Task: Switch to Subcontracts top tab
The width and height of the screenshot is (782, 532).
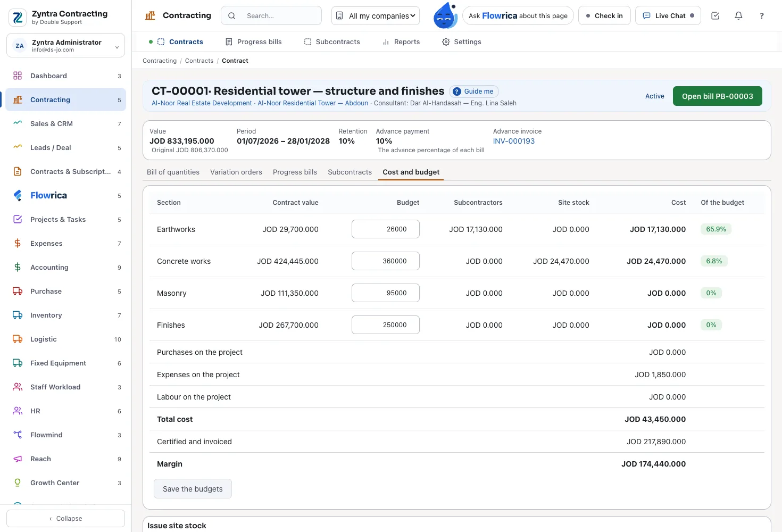Action: click(332, 41)
